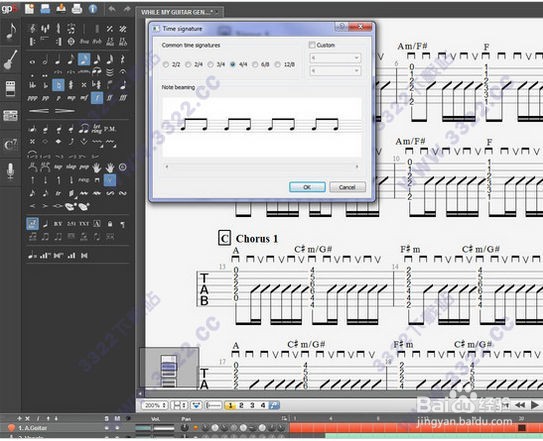Open the page layout view selector

[x=179, y=405]
